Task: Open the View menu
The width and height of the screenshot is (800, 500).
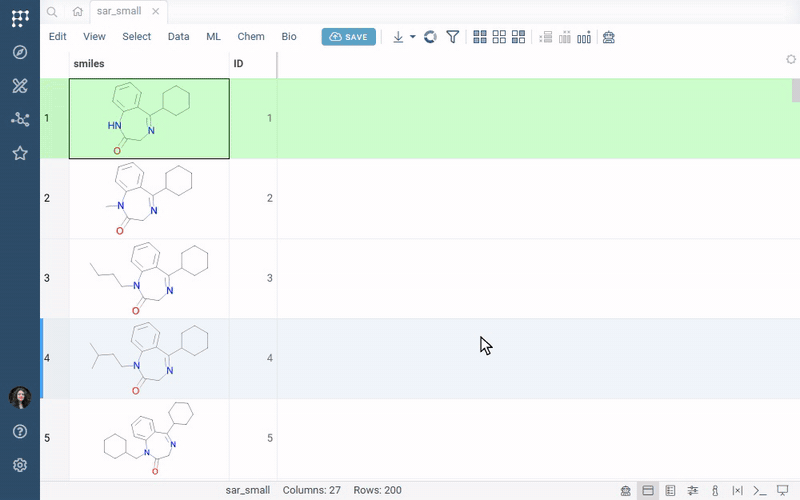Action: tap(94, 37)
